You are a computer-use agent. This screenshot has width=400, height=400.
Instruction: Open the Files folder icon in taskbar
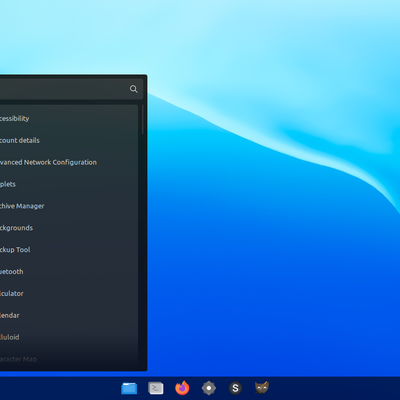[129, 388]
